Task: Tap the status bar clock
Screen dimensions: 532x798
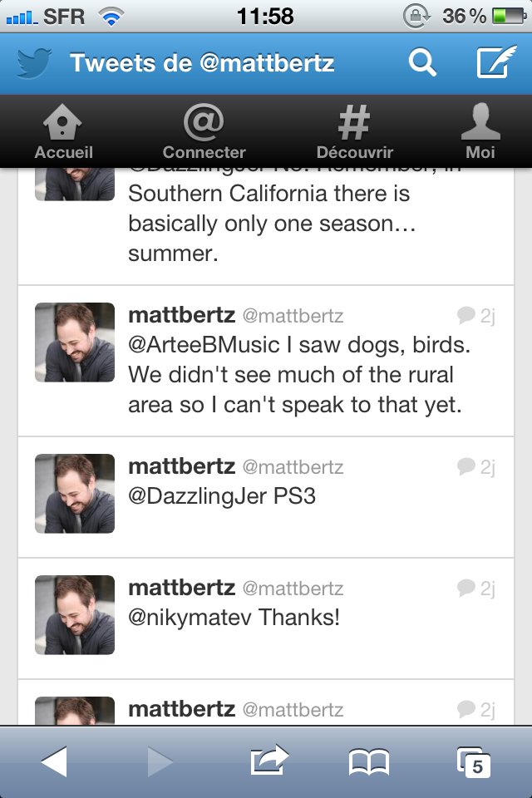Action: click(265, 16)
